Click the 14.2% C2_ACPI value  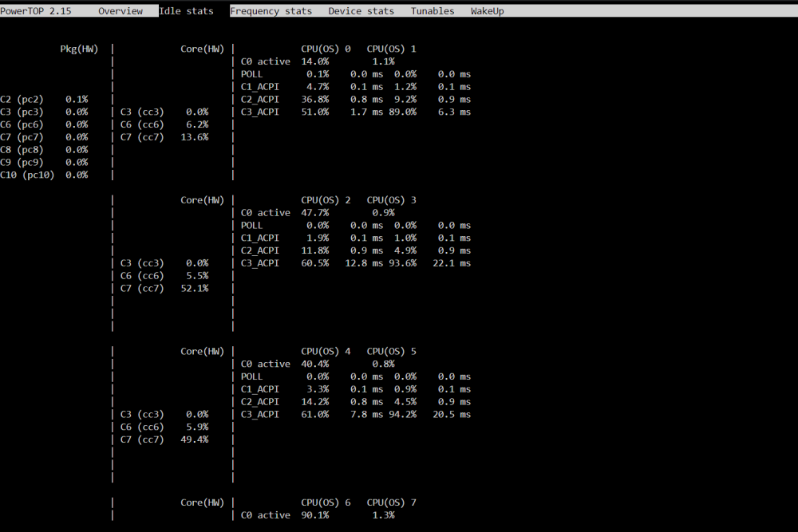(x=315, y=402)
